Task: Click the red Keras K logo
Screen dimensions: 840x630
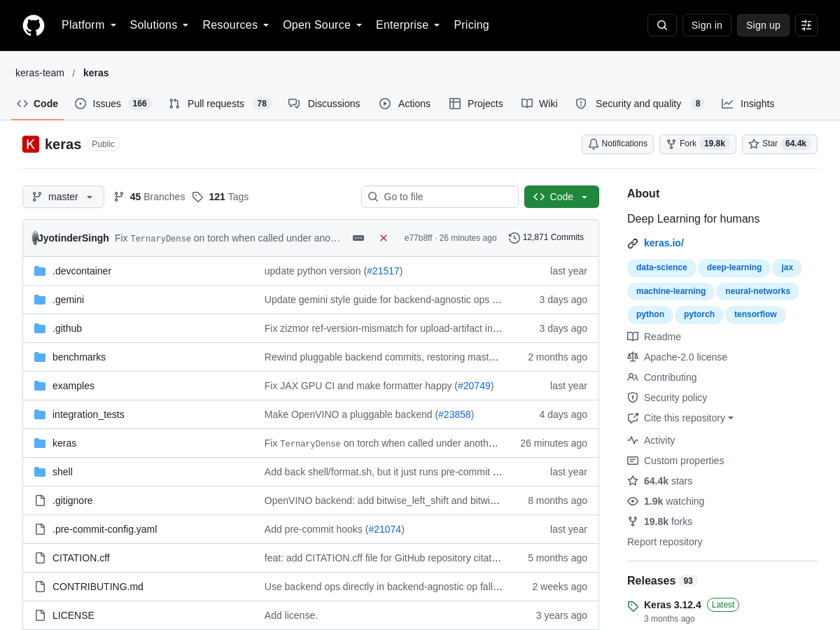Action: (31, 144)
